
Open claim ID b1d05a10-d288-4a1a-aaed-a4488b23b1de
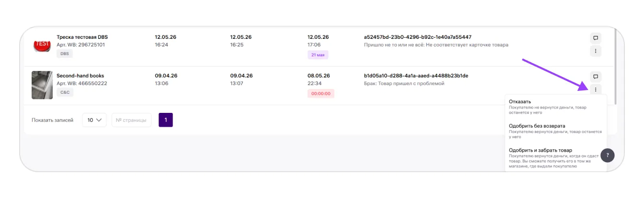[x=416, y=76]
